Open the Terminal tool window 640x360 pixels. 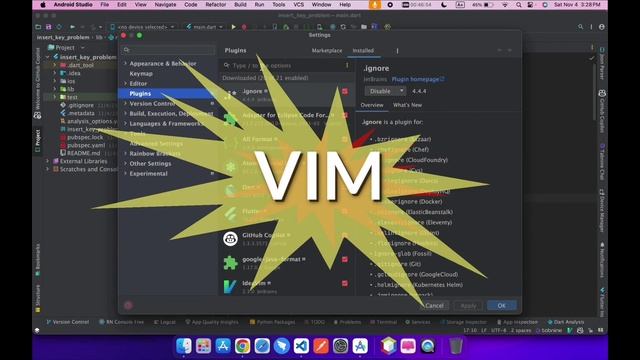(384, 322)
